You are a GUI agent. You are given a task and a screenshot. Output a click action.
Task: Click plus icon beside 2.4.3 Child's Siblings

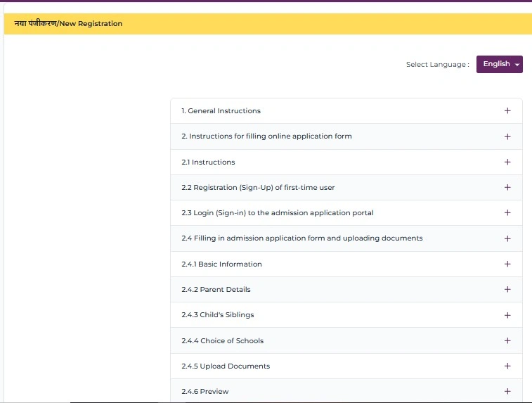[507, 315]
